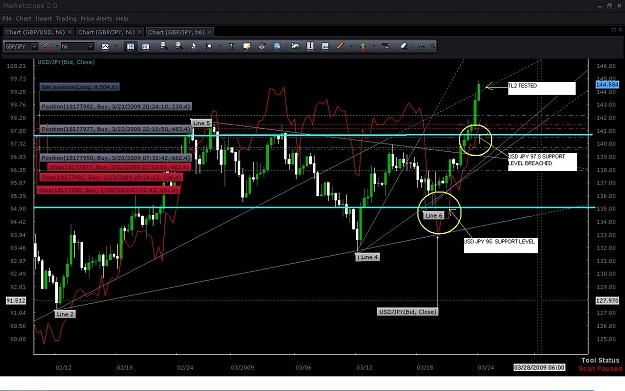This screenshot has height=391, width=625.
Task: Expand the marker tool dropdown arrow
Action: pyautogui.click(x=220, y=47)
